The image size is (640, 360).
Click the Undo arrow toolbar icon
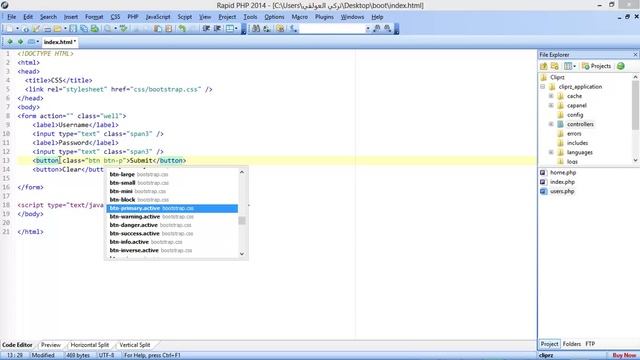[182, 29]
